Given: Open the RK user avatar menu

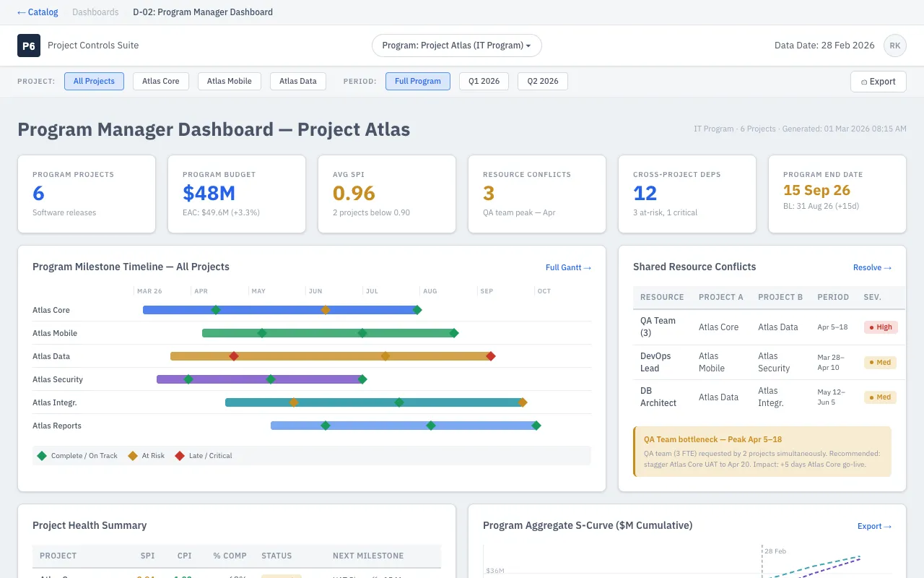Looking at the screenshot, I should pos(895,45).
